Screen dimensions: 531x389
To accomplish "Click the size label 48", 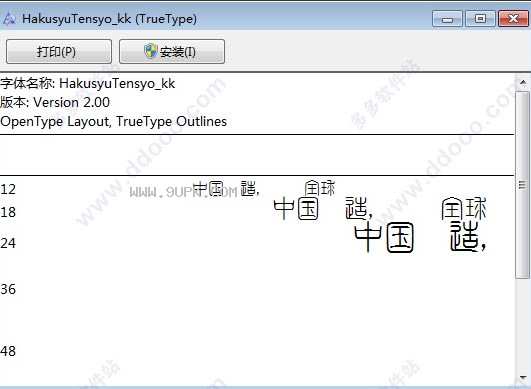I will tap(8, 351).
